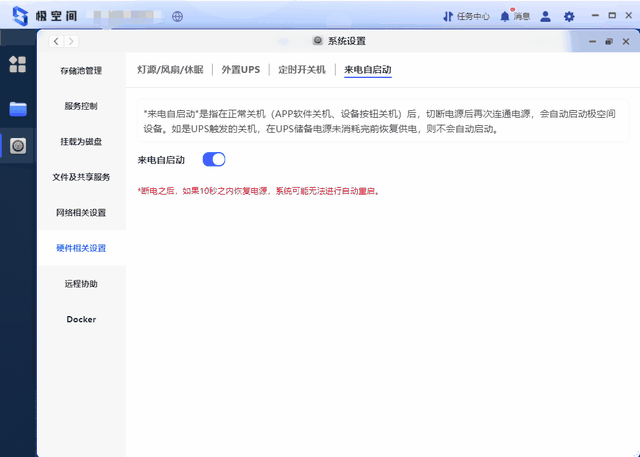640x457 pixels.
Task: Open the user account icon
Action: coord(545,16)
